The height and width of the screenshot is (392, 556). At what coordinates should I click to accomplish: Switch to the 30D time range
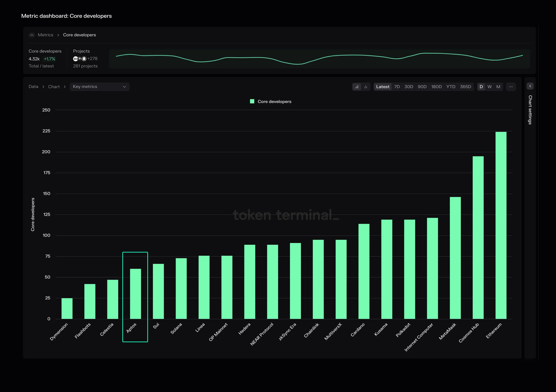click(409, 87)
